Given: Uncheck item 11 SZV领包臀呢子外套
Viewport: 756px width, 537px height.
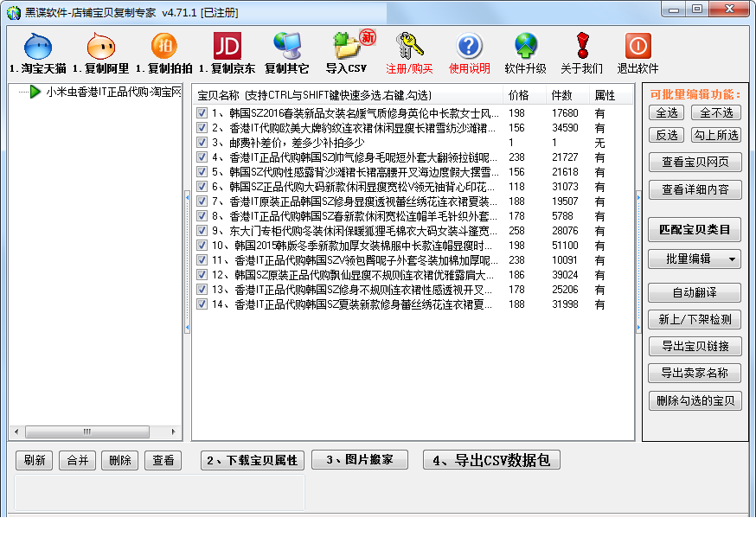Looking at the screenshot, I should [202, 260].
